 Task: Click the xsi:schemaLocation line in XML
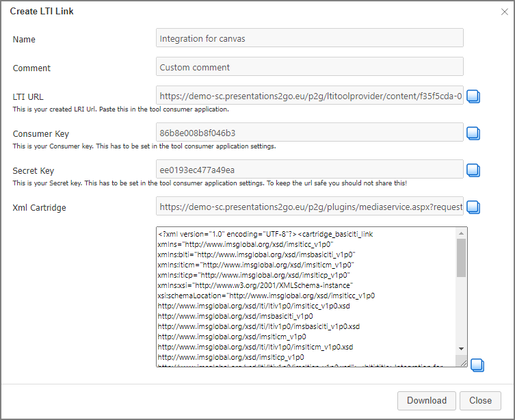tap(266, 296)
